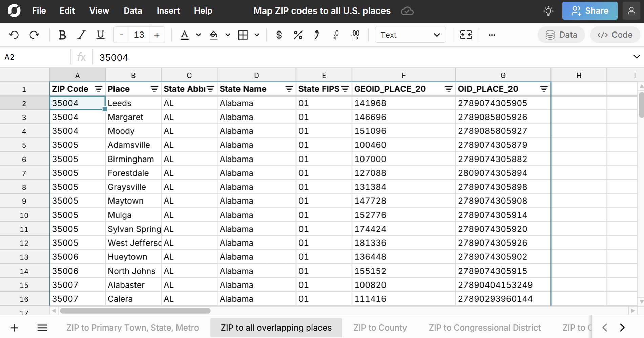Add a new sheet with the plus icon
The height and width of the screenshot is (338, 644).
coord(14,328)
